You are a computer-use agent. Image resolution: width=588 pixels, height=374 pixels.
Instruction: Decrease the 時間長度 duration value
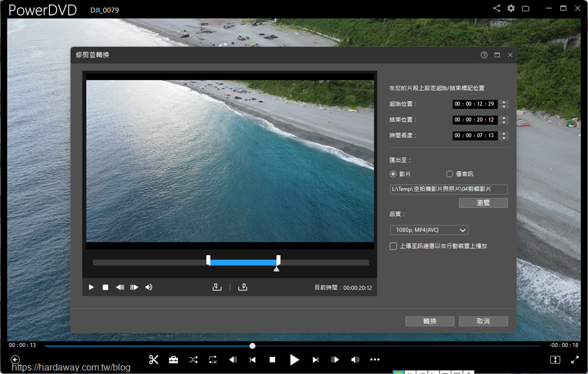pyautogui.click(x=504, y=138)
